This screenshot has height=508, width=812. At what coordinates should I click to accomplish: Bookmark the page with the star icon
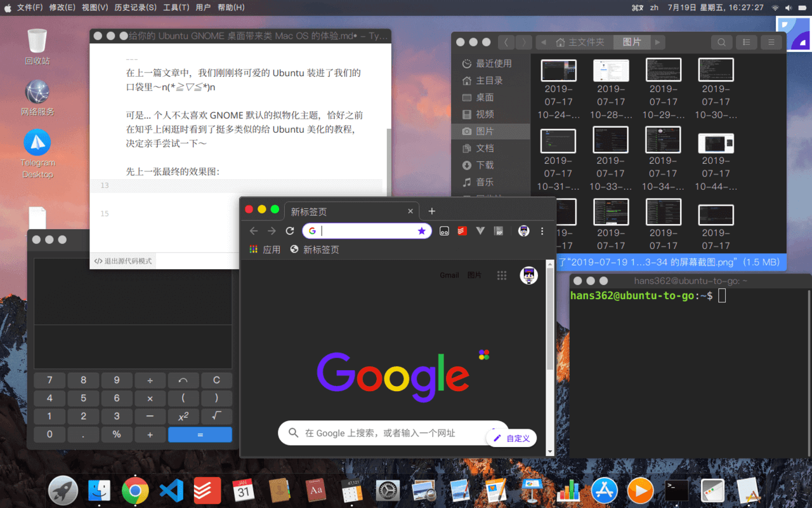click(x=422, y=231)
